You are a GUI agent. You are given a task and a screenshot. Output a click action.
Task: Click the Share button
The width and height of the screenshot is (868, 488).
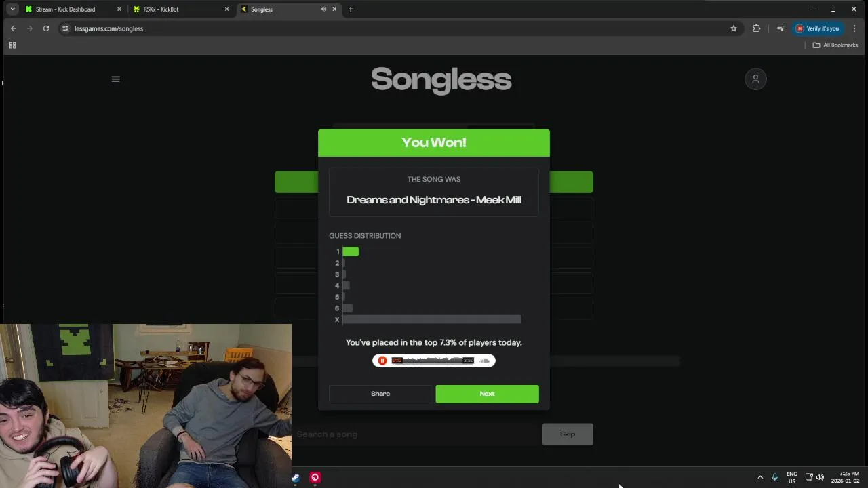pos(380,394)
